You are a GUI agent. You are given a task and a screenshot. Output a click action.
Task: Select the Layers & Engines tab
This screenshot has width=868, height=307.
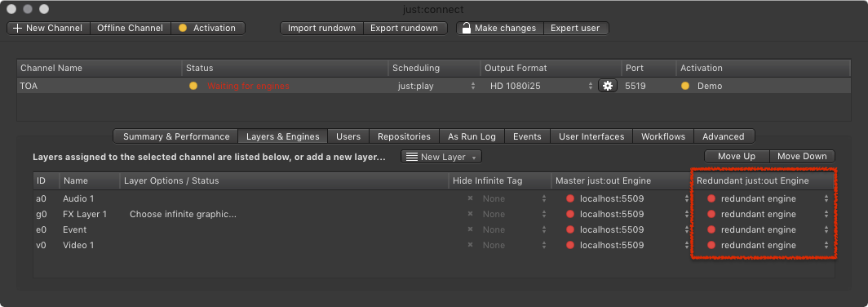(x=283, y=136)
